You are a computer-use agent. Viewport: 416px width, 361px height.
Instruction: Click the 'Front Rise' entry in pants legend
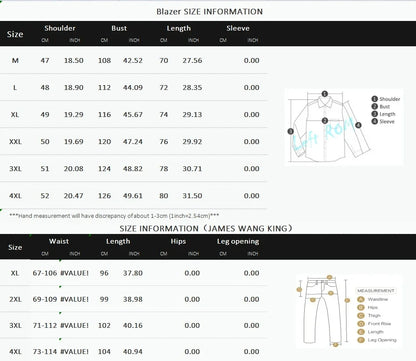click(x=379, y=324)
